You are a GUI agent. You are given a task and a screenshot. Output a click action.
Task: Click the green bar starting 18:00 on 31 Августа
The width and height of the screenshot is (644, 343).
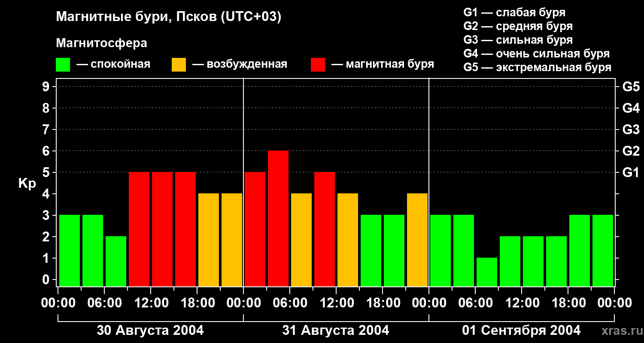(394, 251)
